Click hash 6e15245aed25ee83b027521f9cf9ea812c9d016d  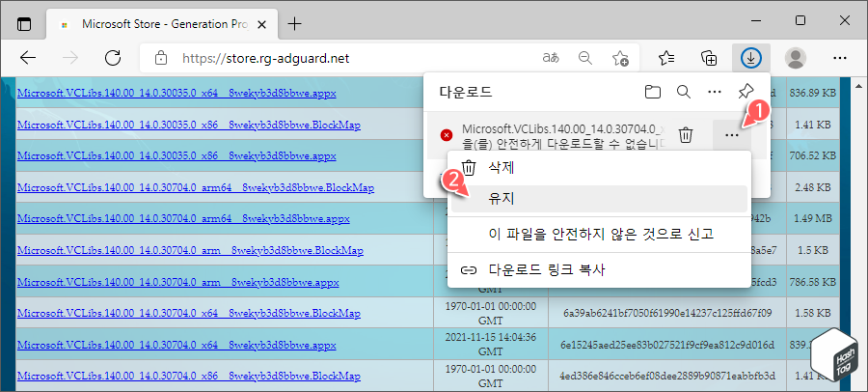coord(667,345)
